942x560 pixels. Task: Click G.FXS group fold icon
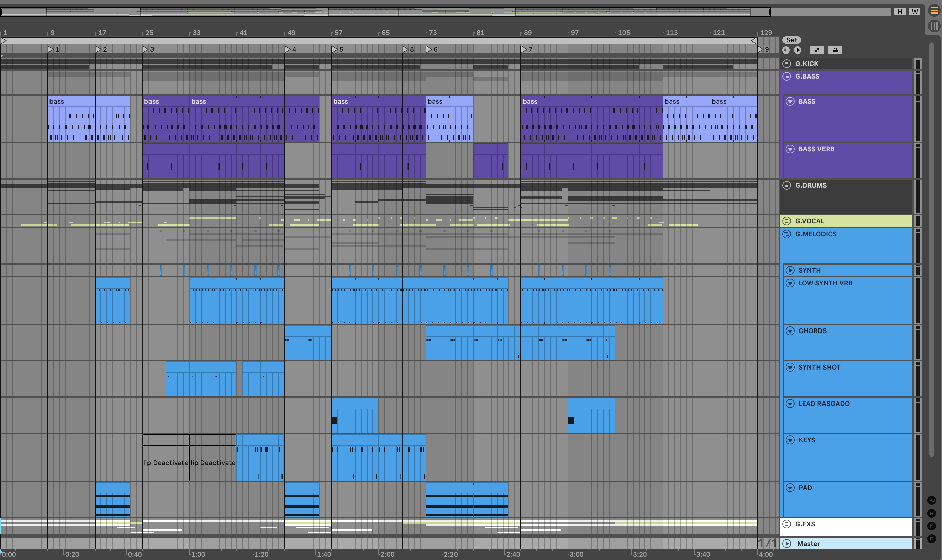[x=787, y=524]
